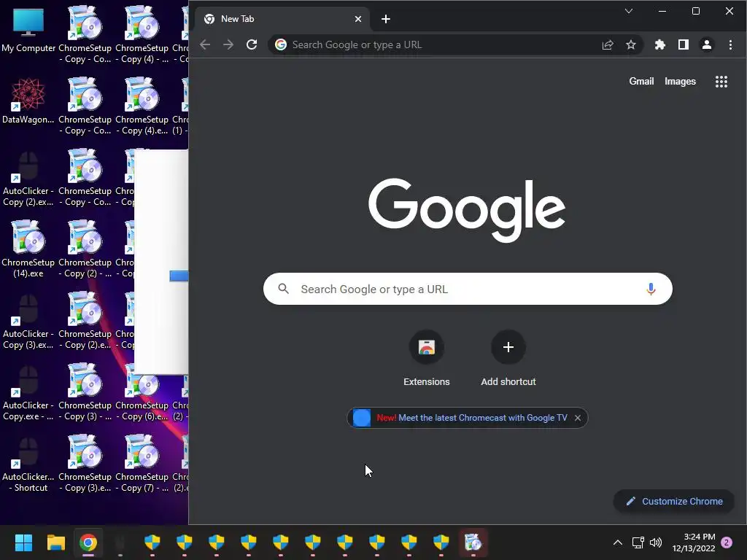
Task: Share this page via the share icon
Action: coord(608,44)
